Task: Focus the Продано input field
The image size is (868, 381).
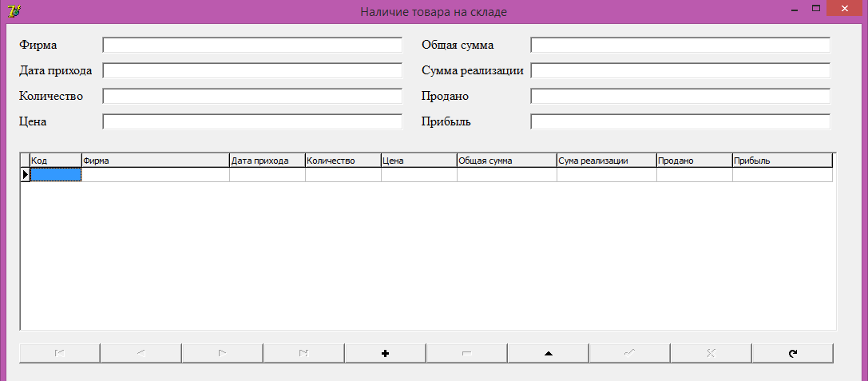Action: pyautogui.click(x=680, y=96)
